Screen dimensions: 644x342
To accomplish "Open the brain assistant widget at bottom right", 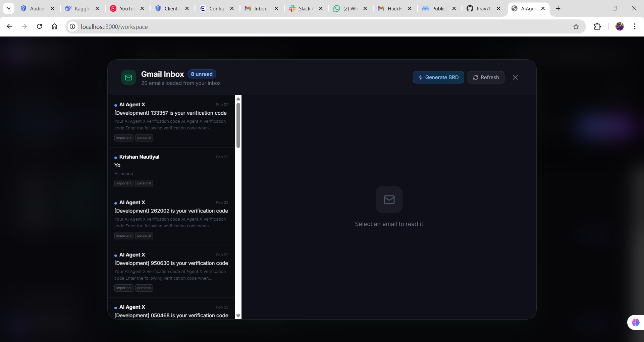I will coord(635,322).
